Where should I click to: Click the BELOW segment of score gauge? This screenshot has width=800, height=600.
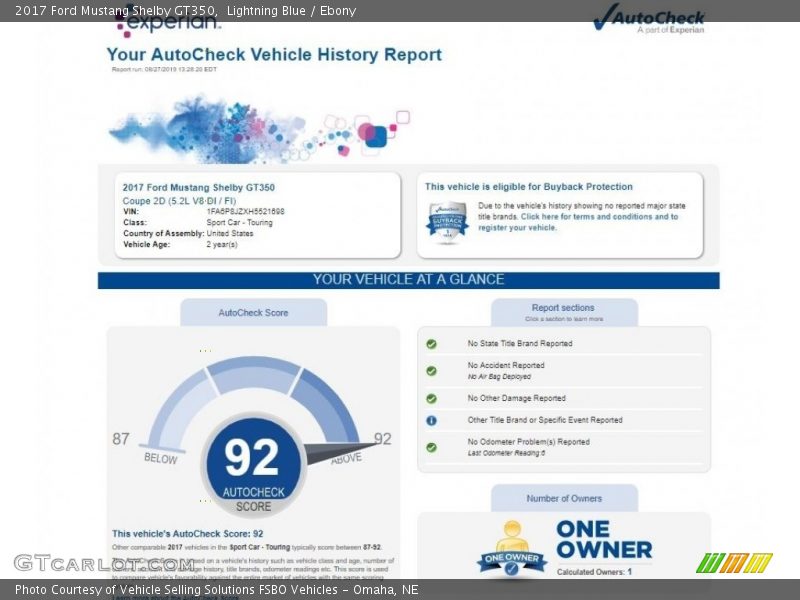pyautogui.click(x=181, y=408)
